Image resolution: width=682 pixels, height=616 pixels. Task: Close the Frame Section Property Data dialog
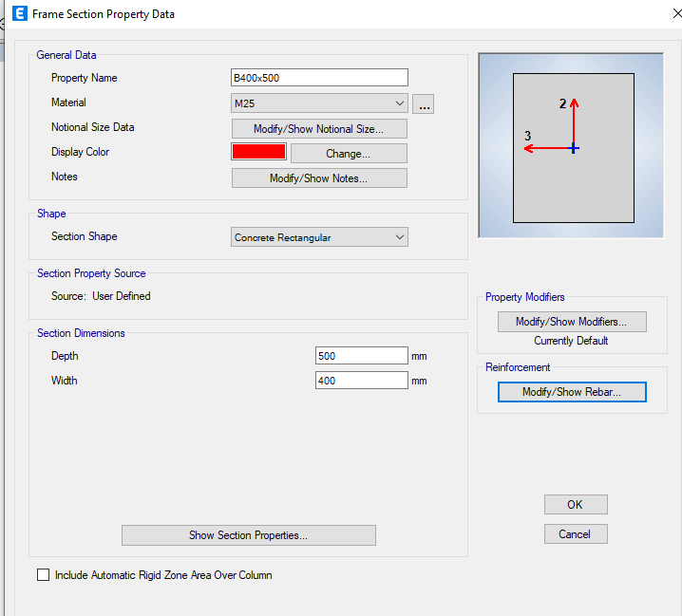(x=676, y=14)
